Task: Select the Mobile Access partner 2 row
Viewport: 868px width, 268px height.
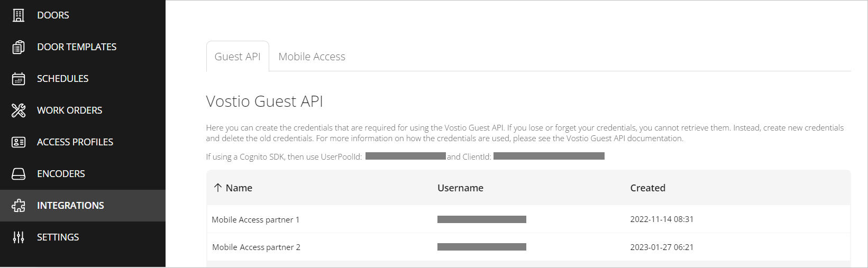Action: (256, 247)
